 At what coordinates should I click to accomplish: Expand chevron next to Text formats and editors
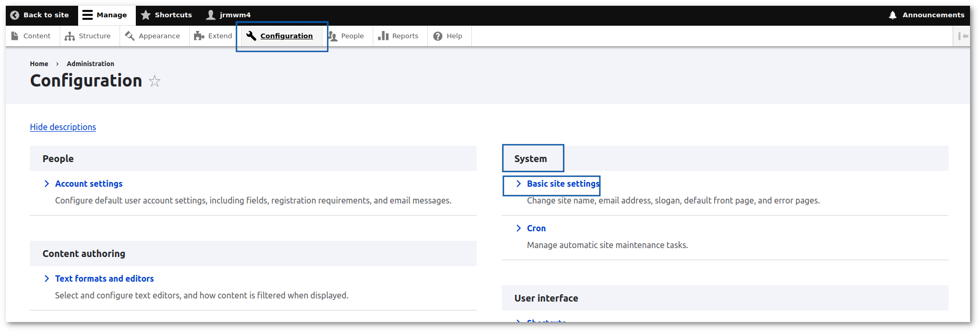click(47, 279)
